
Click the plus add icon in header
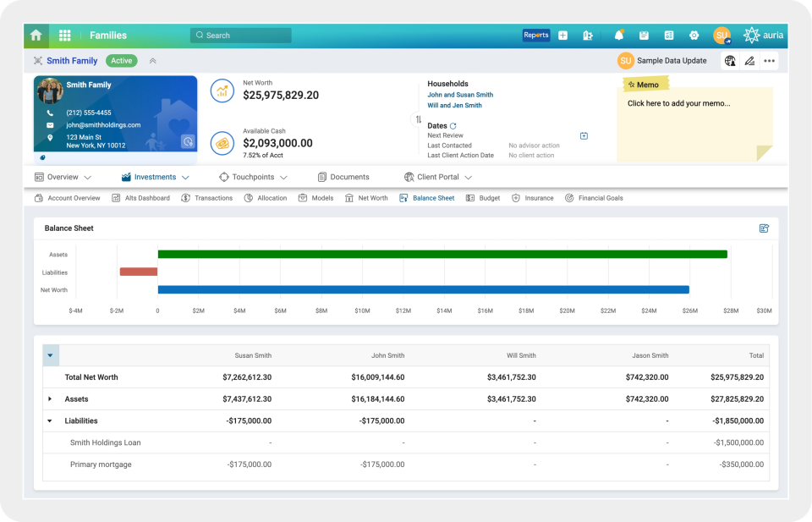[563, 36]
